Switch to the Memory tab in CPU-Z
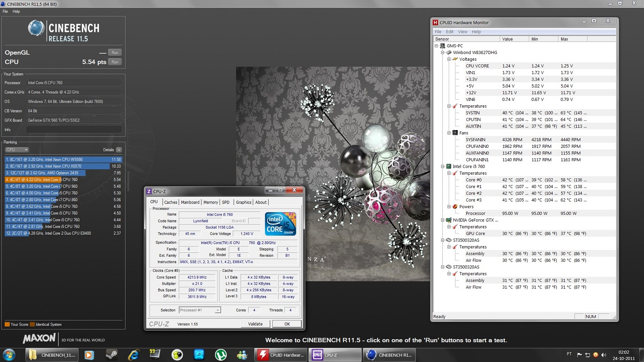This screenshot has width=644, height=362. [x=211, y=202]
